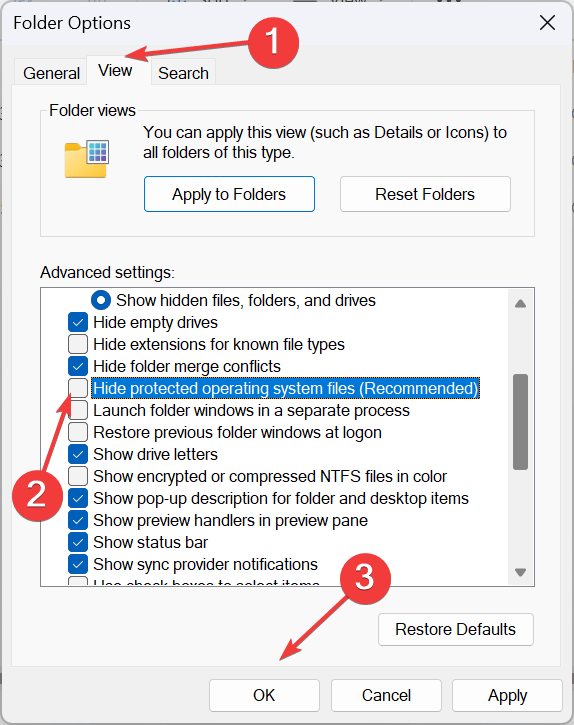Check Restore previous folder windows at logon
The width and height of the screenshot is (574, 725).
coord(78,432)
